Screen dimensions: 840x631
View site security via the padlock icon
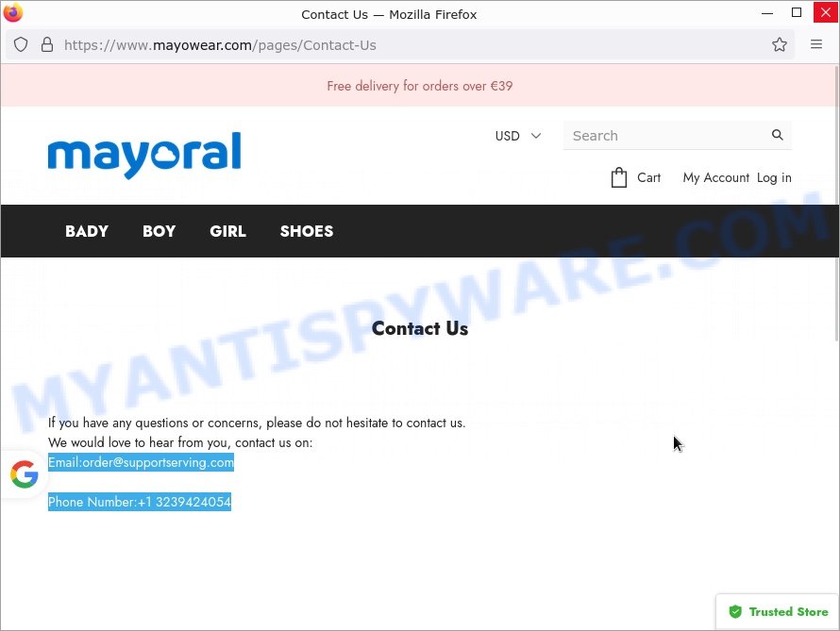(x=47, y=44)
